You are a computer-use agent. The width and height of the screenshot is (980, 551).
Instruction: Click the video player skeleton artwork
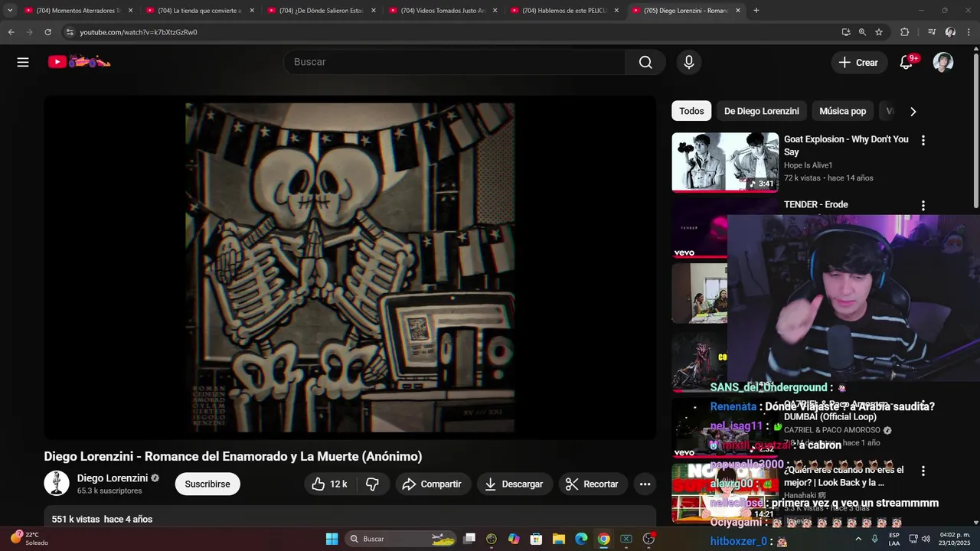coord(350,268)
